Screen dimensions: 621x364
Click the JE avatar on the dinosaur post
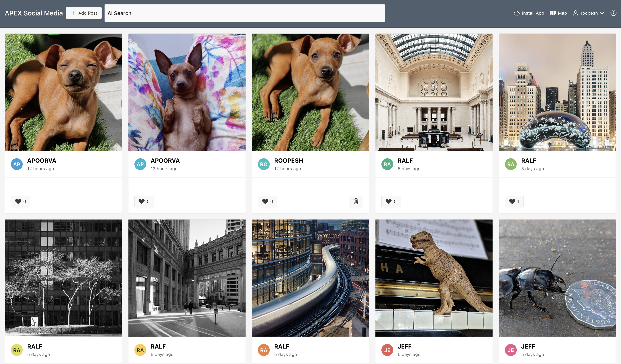click(x=387, y=350)
